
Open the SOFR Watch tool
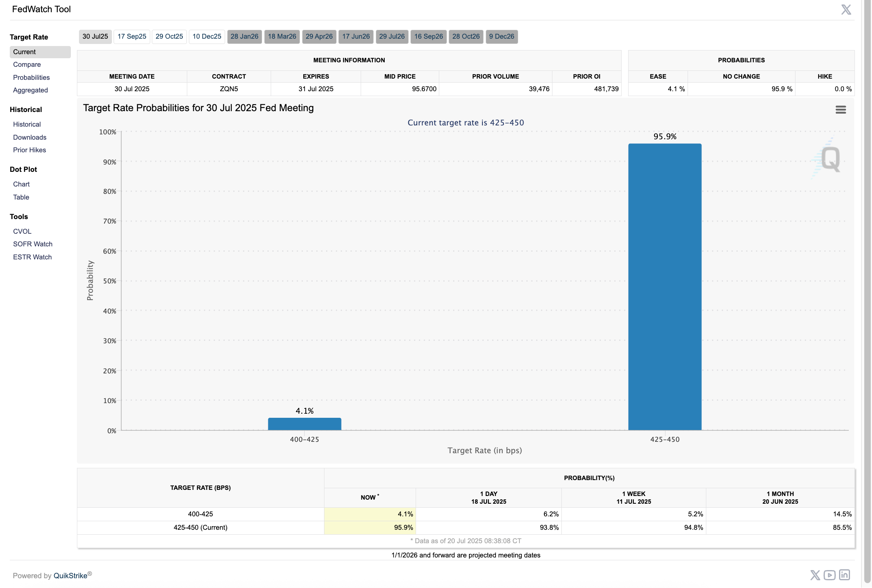pos(33,244)
